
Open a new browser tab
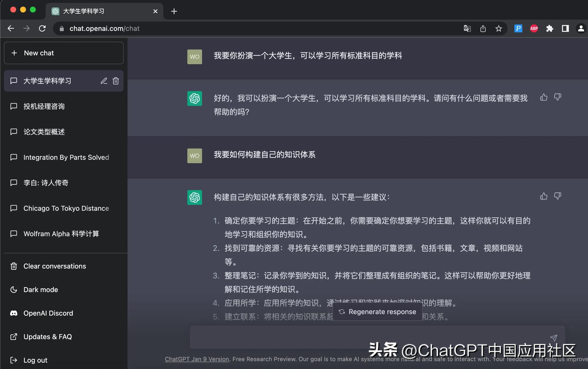174,11
